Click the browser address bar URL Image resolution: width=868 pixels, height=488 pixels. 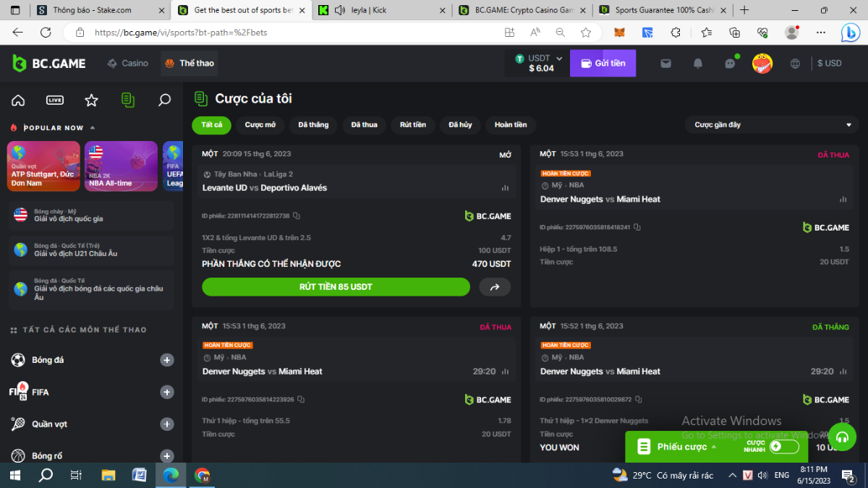(289, 33)
